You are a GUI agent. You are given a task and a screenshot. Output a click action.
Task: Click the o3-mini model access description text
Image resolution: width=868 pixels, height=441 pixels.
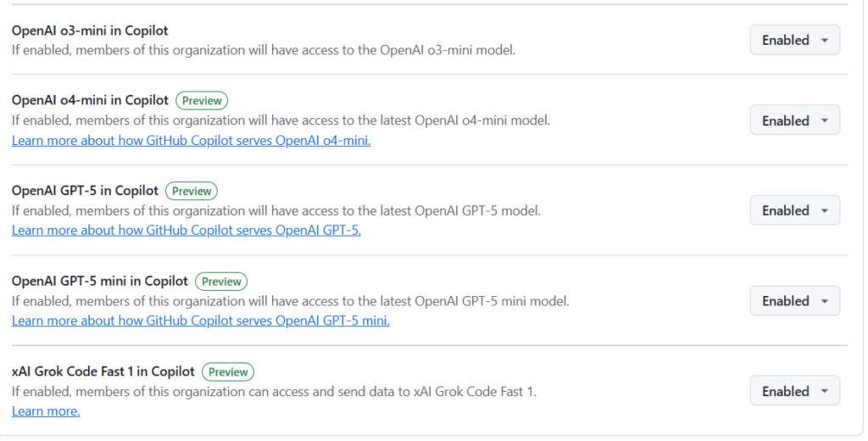click(x=264, y=50)
